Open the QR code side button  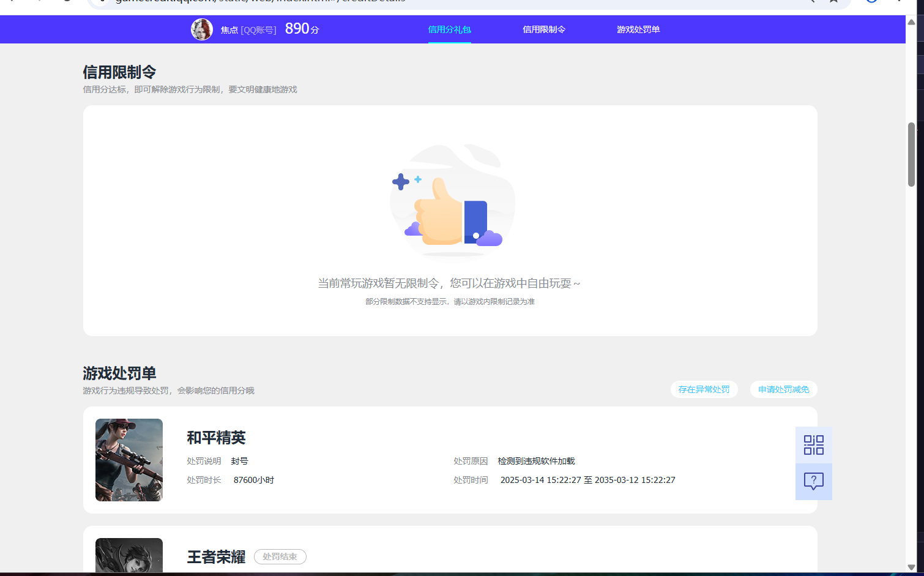[x=814, y=445]
